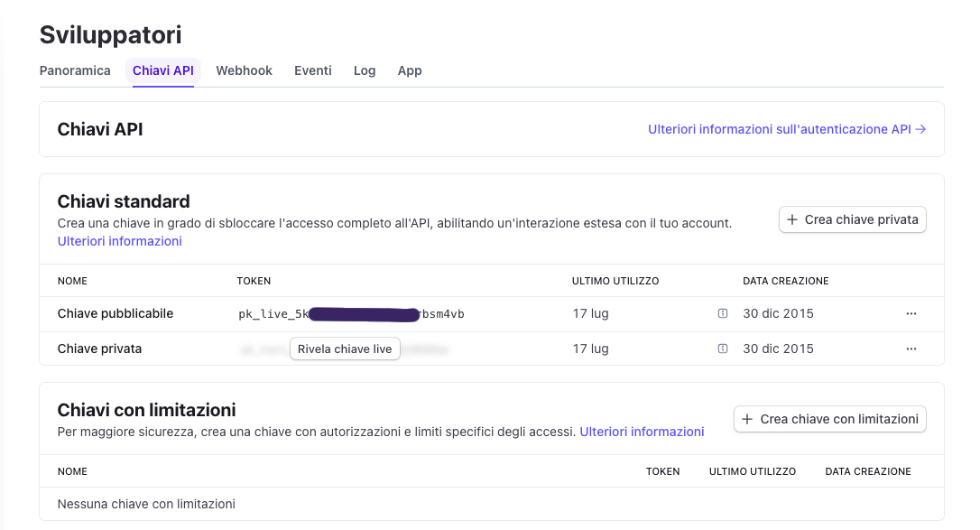Click the plus icon in Crea chiave privata
Viewport: 980px width, 530px height.
tap(792, 219)
